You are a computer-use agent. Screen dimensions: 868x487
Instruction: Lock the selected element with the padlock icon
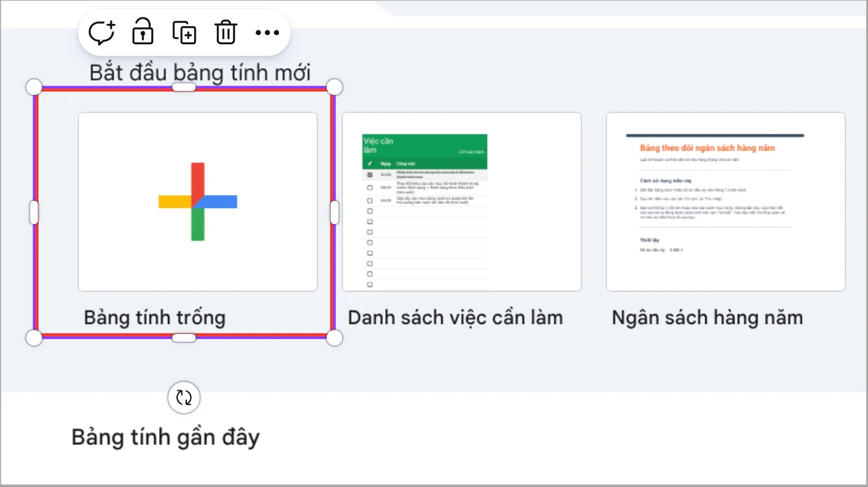tap(143, 32)
